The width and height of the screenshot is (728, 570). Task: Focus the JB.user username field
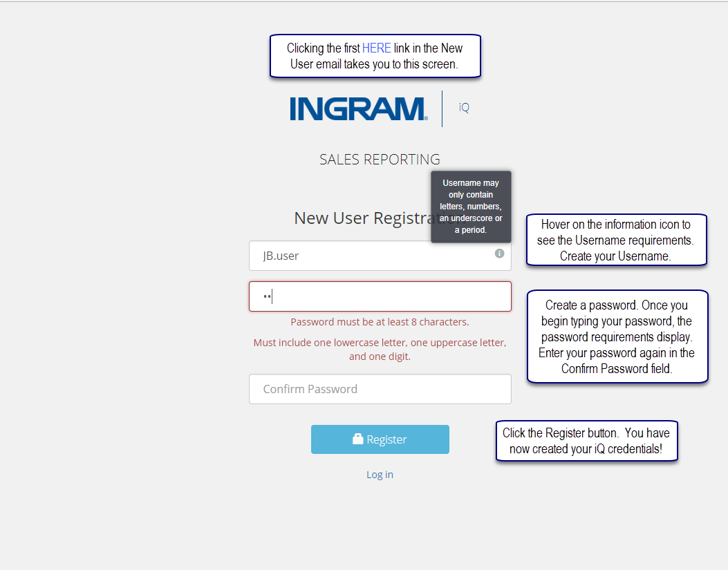pyautogui.click(x=380, y=256)
